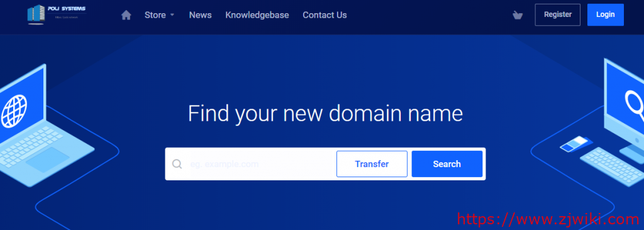Expand the Store dropdown menu

point(159,15)
